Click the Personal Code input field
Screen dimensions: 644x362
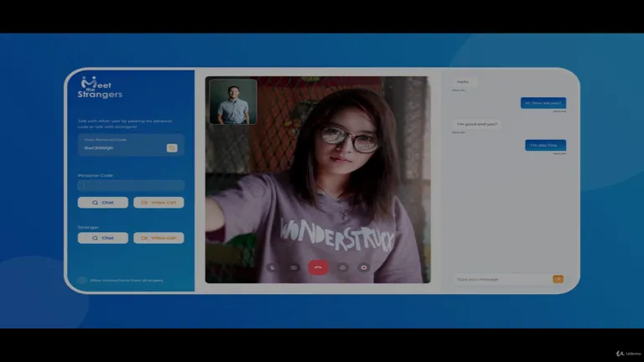coord(131,185)
